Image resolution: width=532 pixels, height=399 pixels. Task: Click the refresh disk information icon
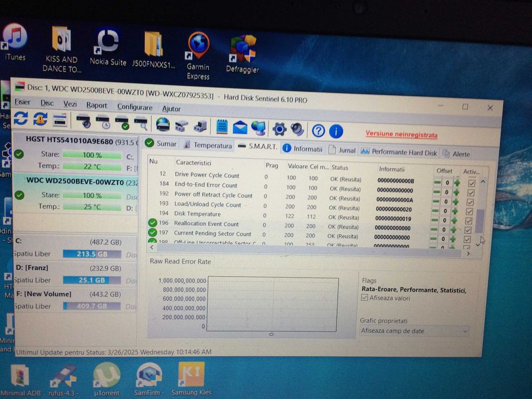[21, 119]
